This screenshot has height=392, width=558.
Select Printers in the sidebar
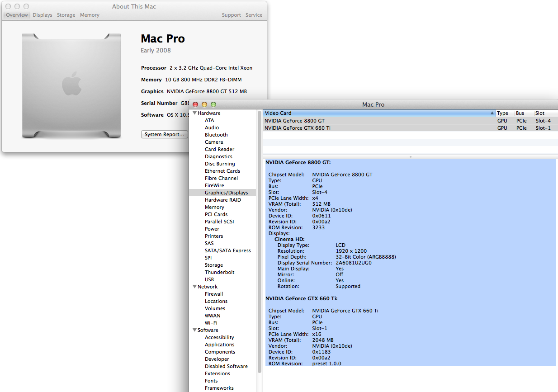point(214,236)
